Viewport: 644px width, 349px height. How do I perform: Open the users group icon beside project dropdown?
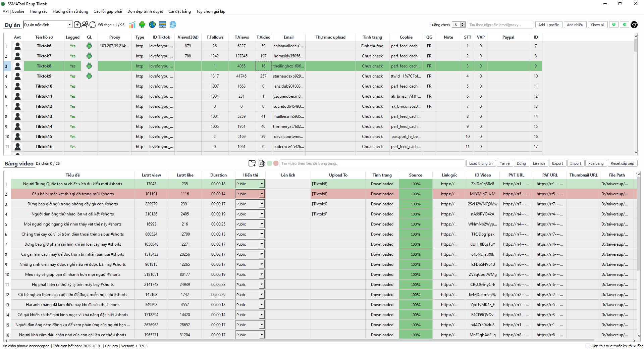(x=85, y=24)
